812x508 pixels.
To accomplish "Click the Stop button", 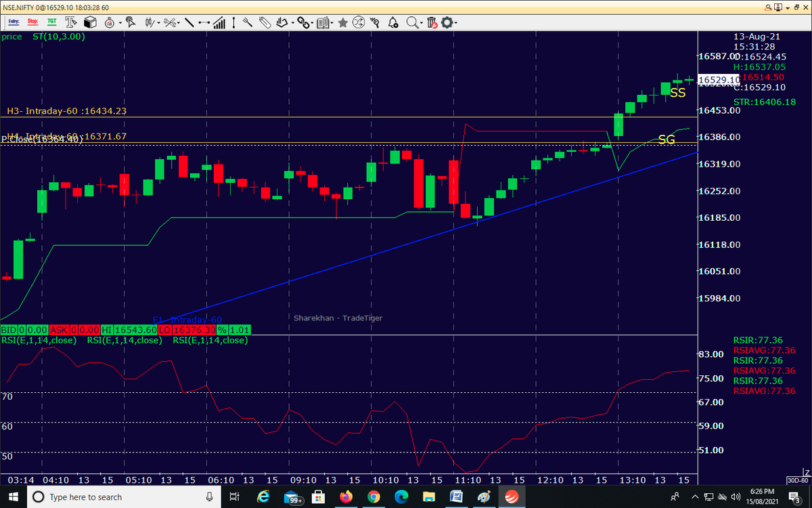I will point(32,22).
